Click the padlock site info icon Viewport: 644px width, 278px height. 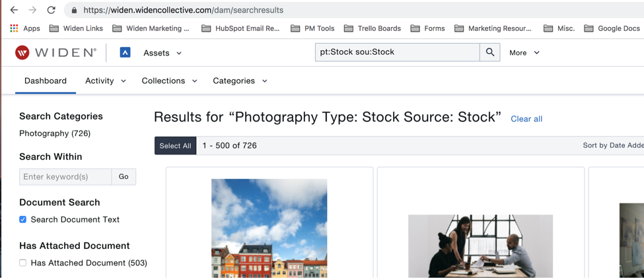(x=75, y=11)
